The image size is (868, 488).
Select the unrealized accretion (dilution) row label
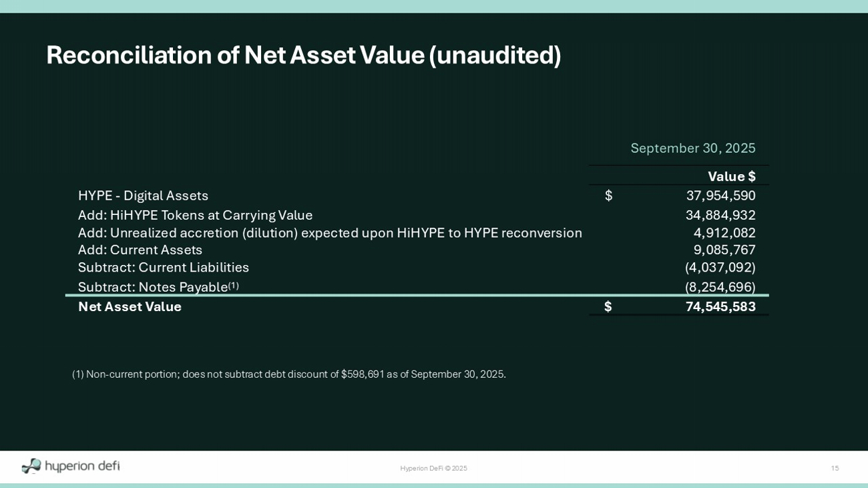point(330,233)
